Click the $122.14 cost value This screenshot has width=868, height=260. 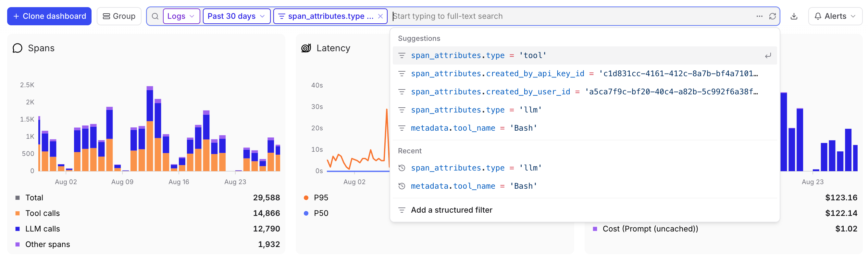point(841,213)
